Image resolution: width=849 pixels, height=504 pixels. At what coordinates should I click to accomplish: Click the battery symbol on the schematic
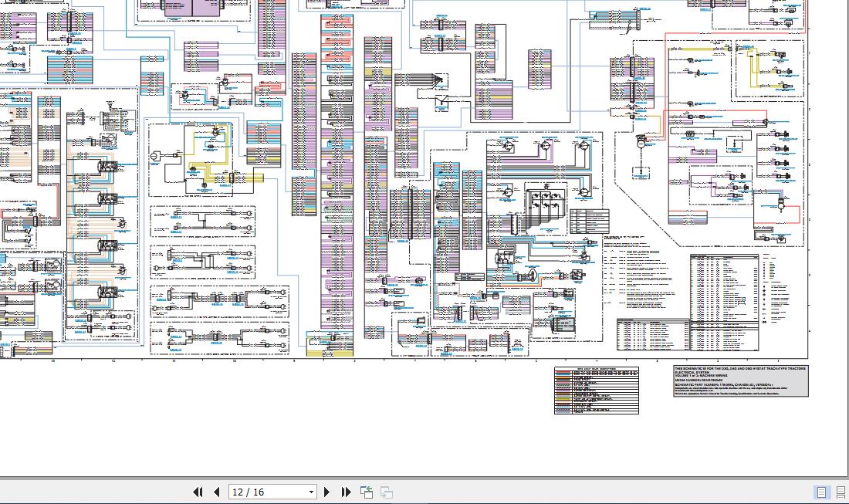click(x=642, y=143)
